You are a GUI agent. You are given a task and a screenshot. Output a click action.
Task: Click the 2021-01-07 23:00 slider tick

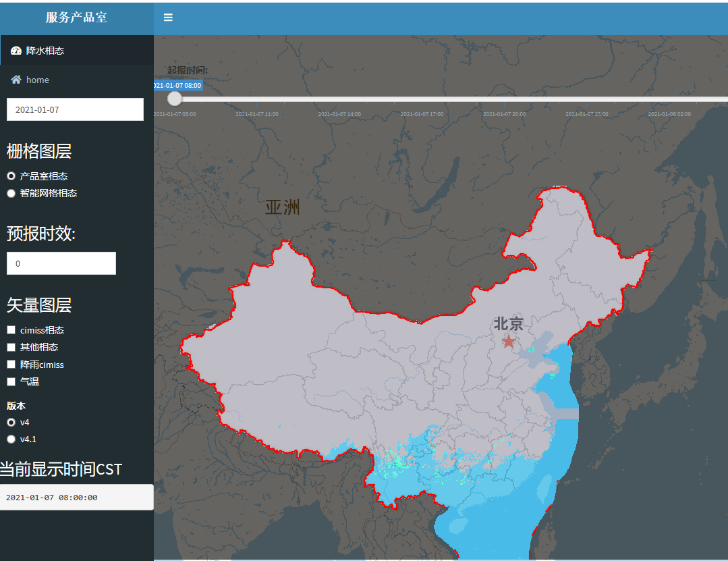pyautogui.click(x=587, y=114)
